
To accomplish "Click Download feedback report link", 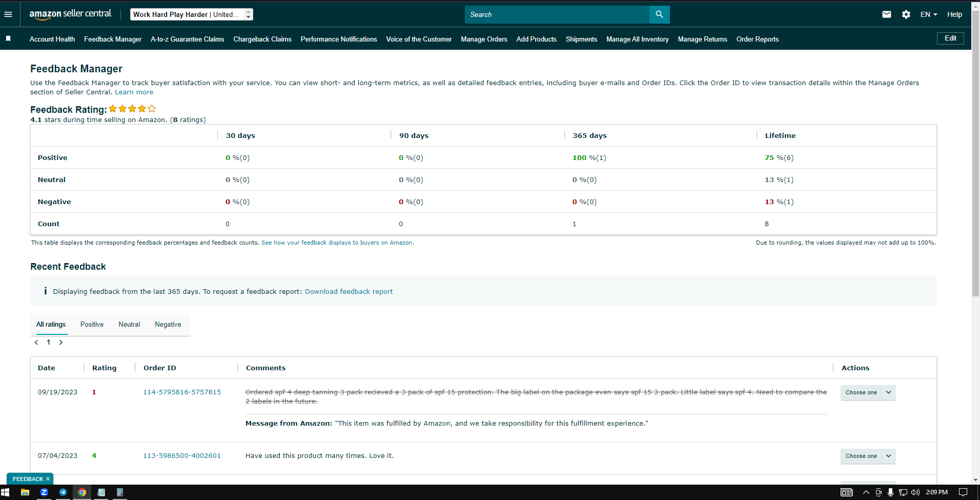I will tap(349, 291).
